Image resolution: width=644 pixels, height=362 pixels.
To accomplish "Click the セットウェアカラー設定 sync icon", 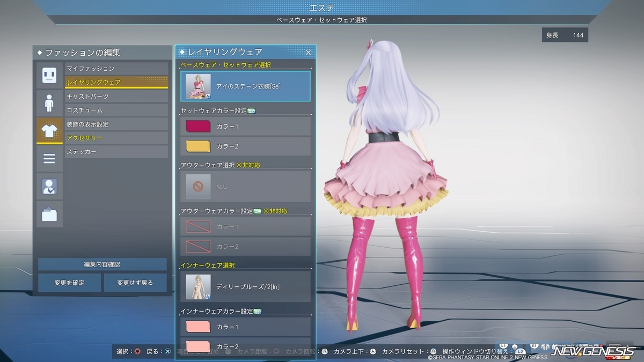I will (252, 111).
